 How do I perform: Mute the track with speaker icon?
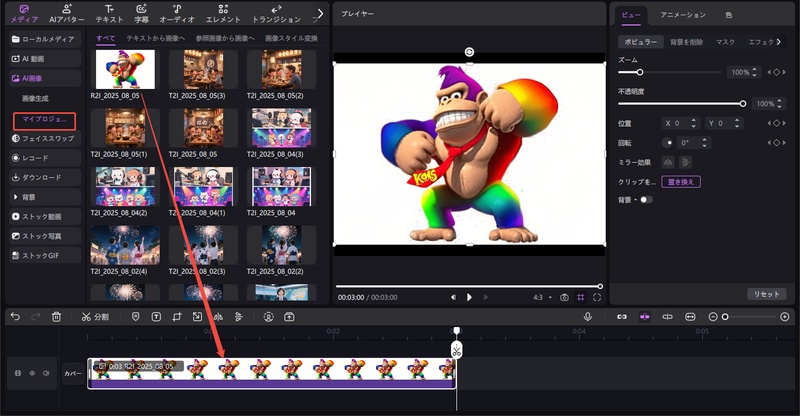click(x=46, y=373)
